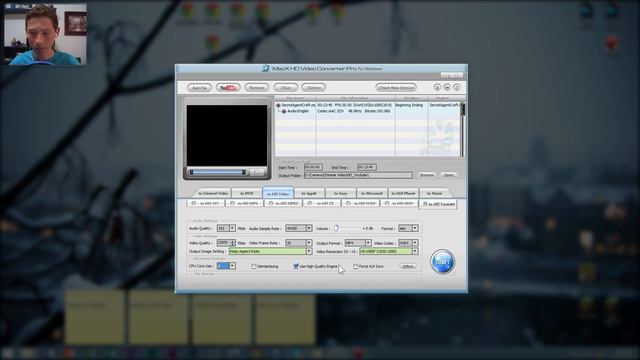Open the to Sony tab

(340, 193)
